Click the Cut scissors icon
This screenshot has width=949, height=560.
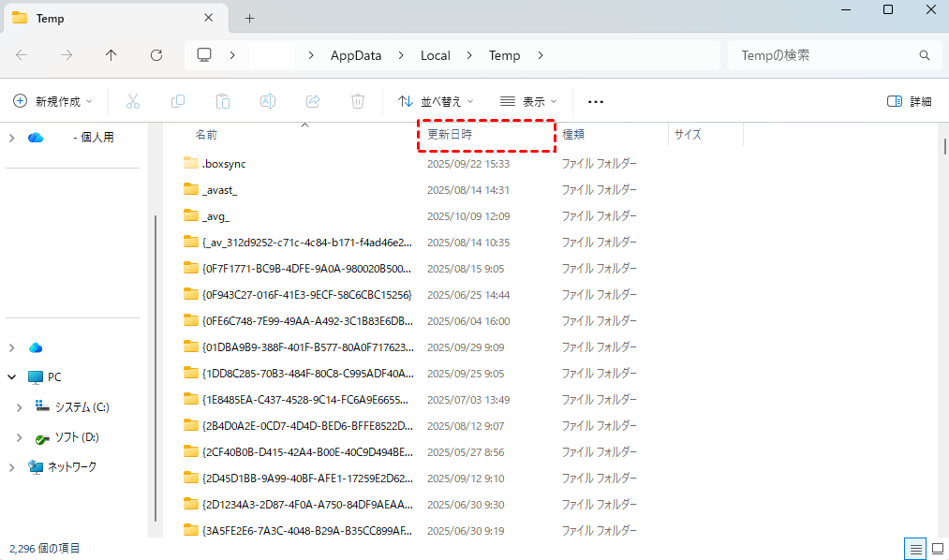coord(133,101)
